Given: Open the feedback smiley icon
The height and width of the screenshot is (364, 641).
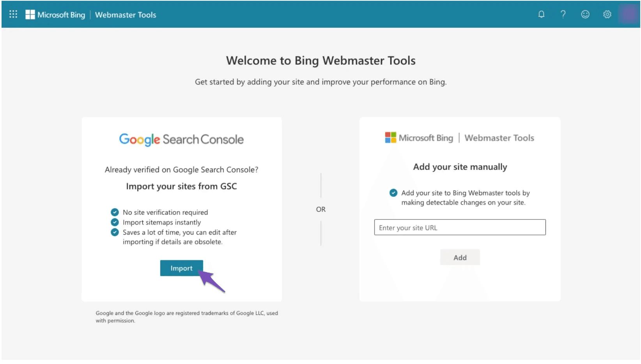Looking at the screenshot, I should [585, 14].
